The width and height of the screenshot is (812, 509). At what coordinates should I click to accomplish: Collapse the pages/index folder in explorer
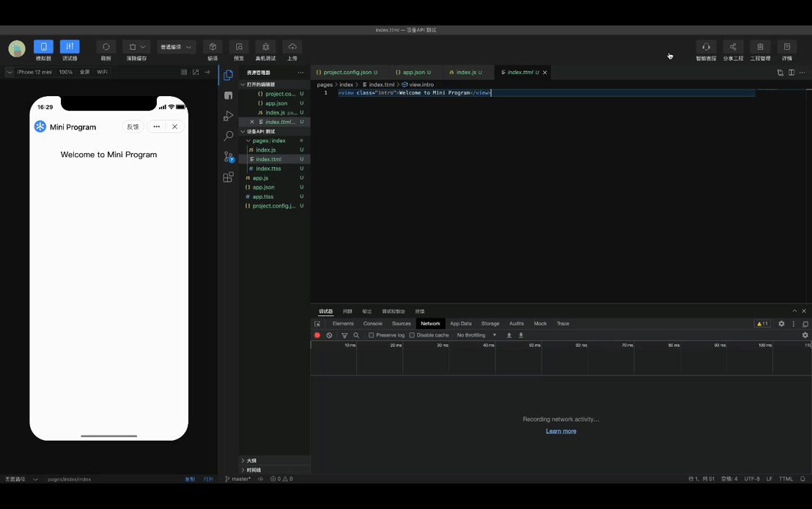pos(268,140)
